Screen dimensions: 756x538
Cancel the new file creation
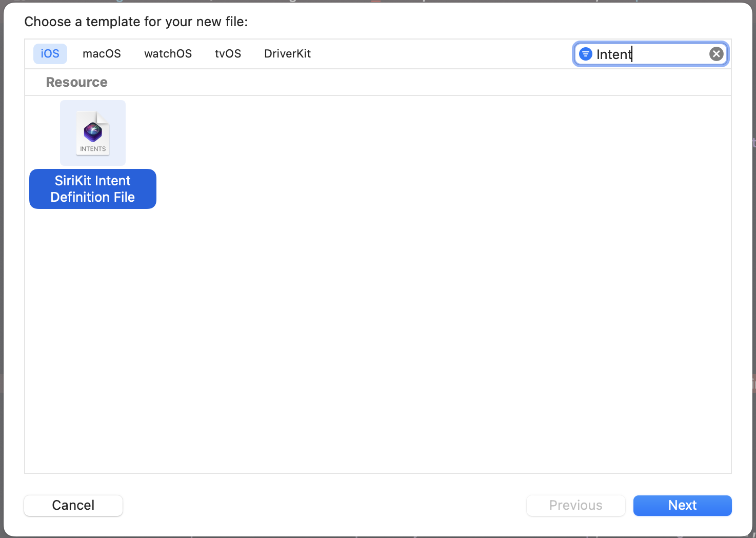tap(73, 505)
